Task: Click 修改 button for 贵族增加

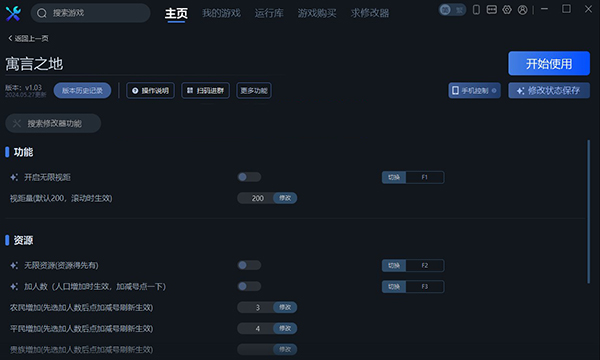Action: (x=285, y=349)
